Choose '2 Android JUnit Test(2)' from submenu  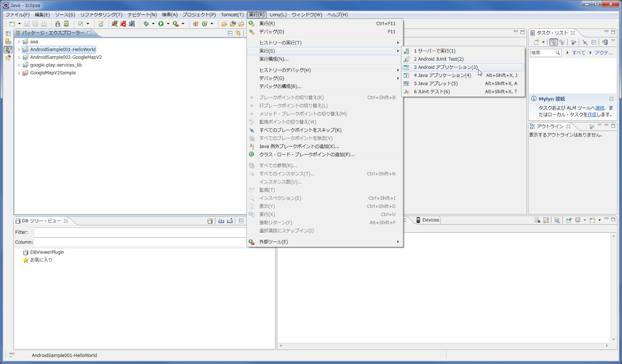tap(463, 59)
